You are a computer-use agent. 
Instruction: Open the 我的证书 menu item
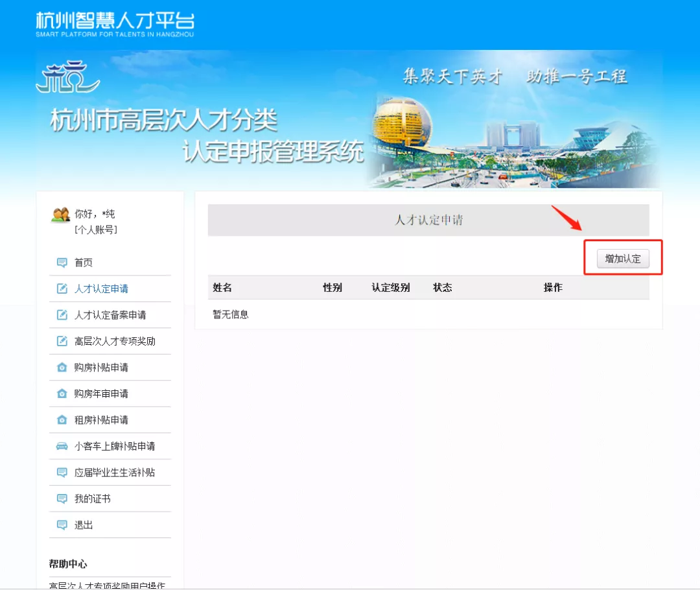[x=93, y=499]
